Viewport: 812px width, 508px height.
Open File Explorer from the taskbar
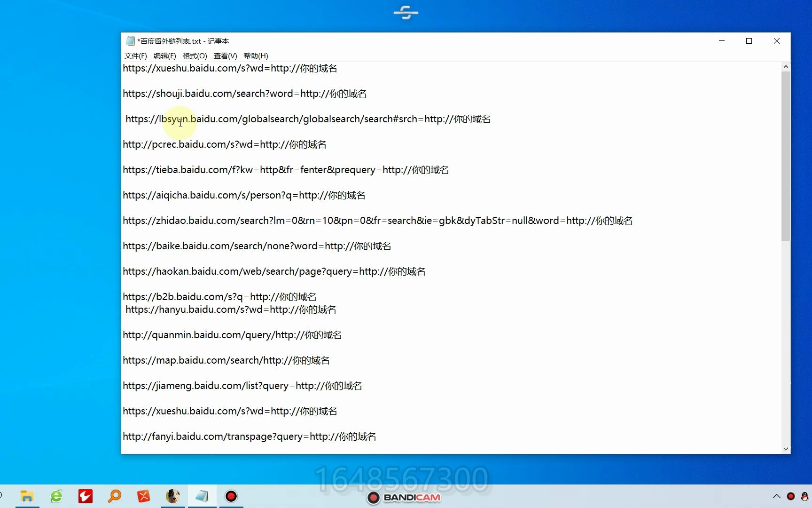[x=27, y=496]
